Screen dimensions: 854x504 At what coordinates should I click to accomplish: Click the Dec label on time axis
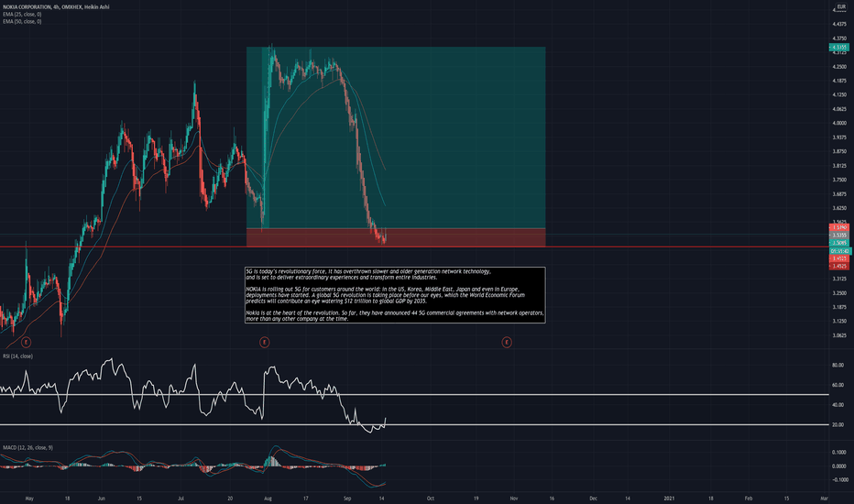click(593, 498)
